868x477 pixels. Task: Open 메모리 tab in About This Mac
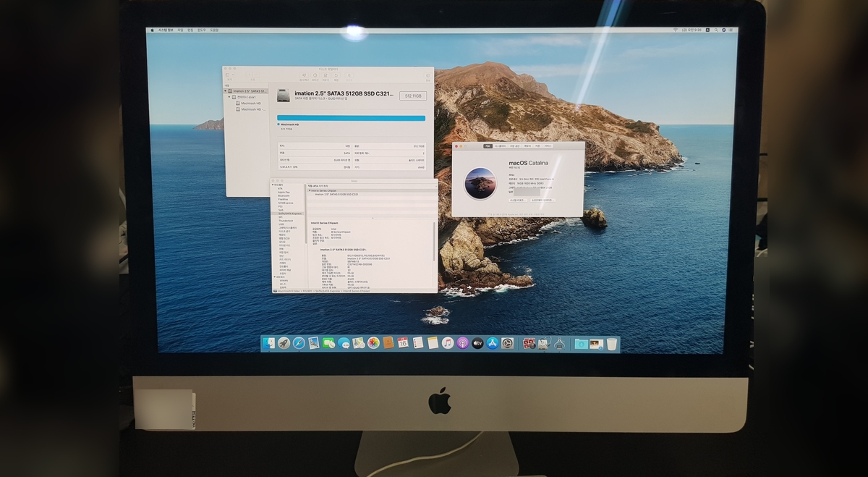click(527, 145)
